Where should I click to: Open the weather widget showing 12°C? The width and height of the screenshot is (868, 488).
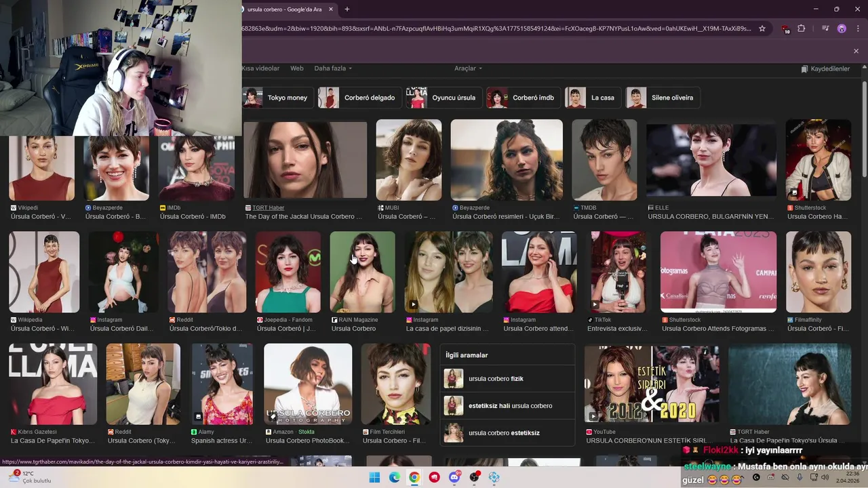28,477
